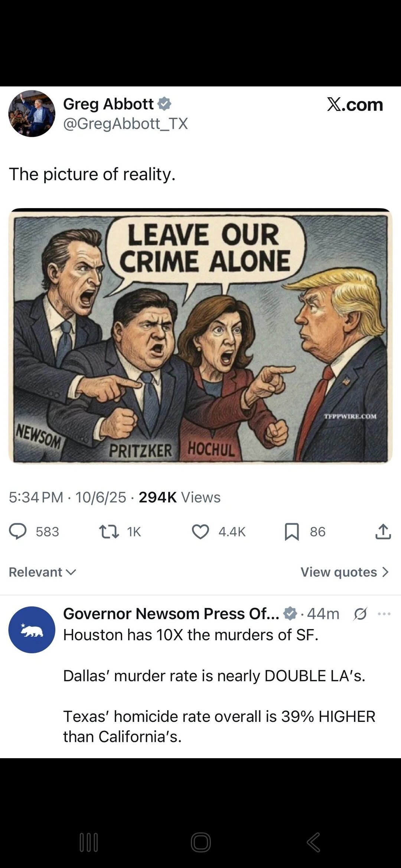Open the political cartoon image

[200, 336]
